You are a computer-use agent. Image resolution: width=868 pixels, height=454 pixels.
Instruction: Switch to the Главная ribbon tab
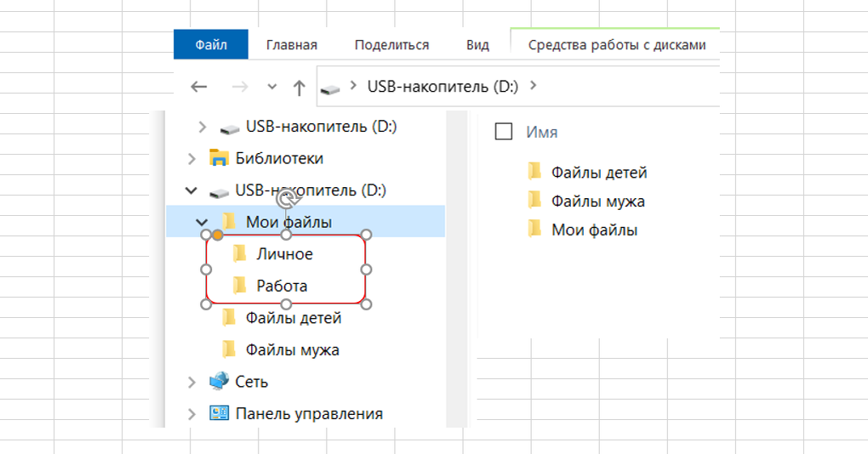292,45
